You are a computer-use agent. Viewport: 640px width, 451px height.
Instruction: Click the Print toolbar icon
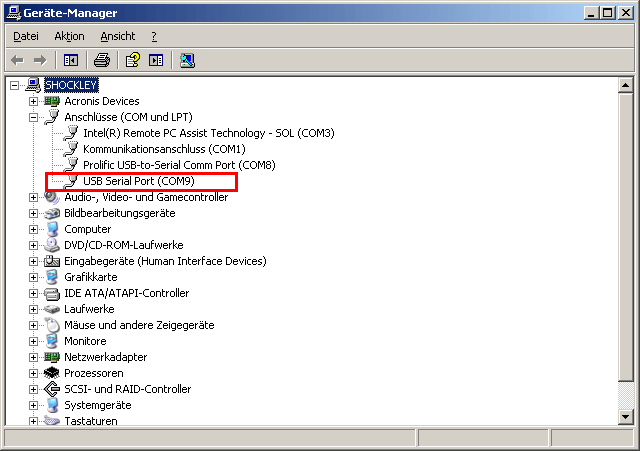pos(102,60)
